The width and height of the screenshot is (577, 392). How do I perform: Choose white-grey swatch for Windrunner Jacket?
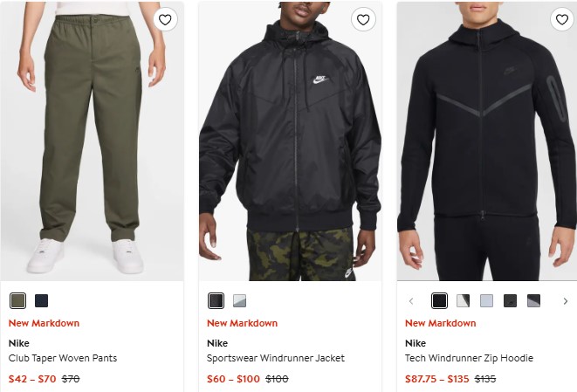[x=239, y=301]
